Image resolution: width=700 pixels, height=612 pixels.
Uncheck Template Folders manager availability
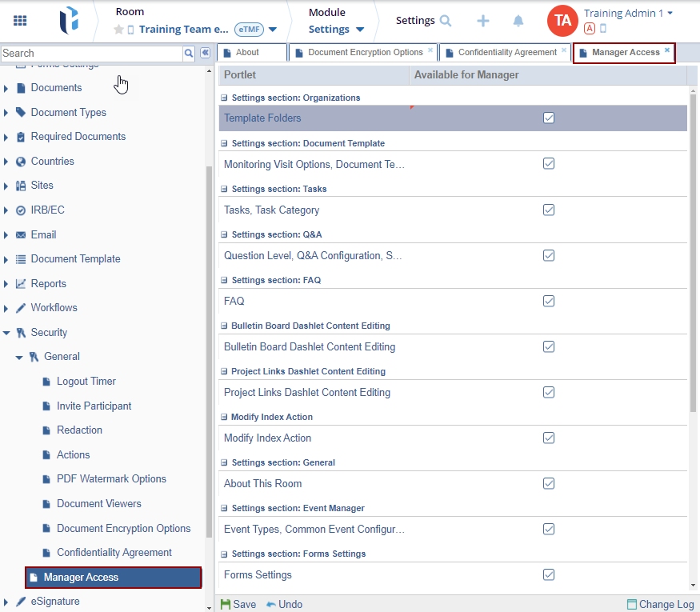click(549, 118)
